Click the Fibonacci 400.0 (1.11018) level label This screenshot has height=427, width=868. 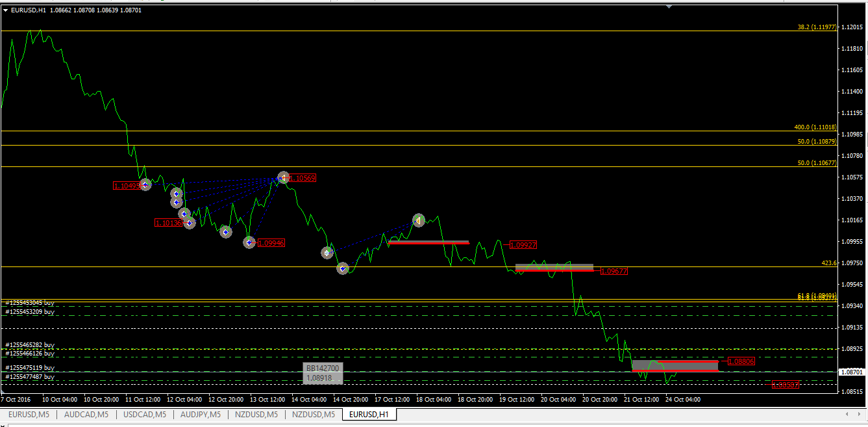[815, 127]
